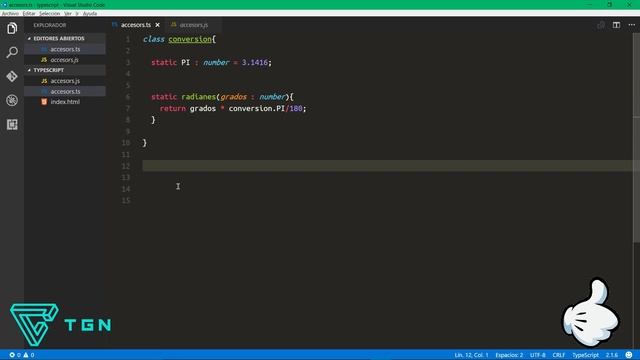The width and height of the screenshot is (640, 360).
Task: Open the Extensions view icon
Action: tap(12, 124)
